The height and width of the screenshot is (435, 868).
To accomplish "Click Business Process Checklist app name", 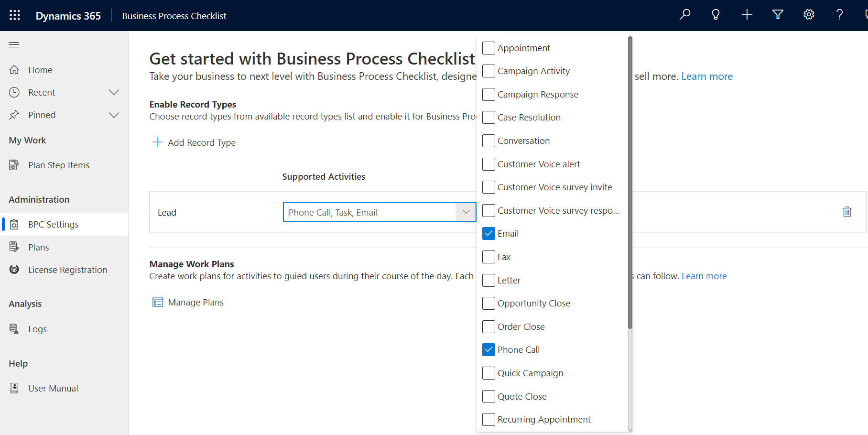I will coord(174,16).
